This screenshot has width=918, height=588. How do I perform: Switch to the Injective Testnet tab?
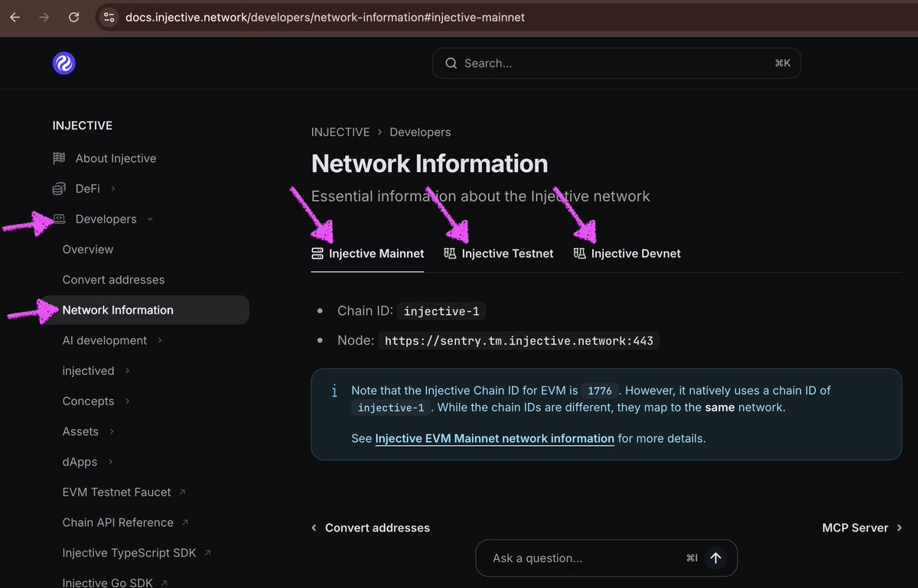click(x=499, y=253)
